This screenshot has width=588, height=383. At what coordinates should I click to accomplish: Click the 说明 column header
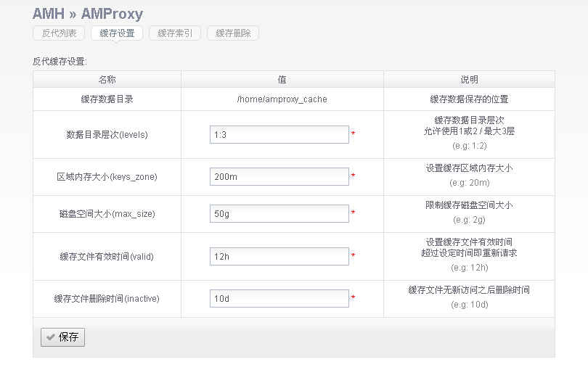(x=469, y=80)
